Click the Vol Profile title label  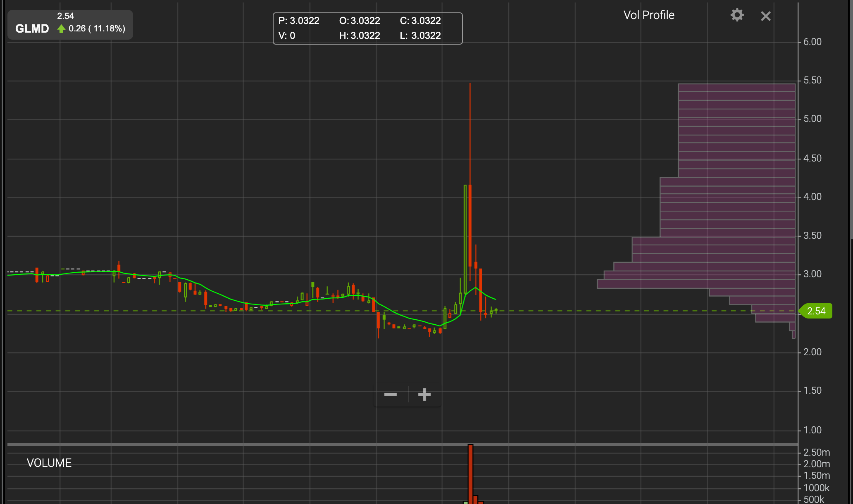pyautogui.click(x=649, y=15)
